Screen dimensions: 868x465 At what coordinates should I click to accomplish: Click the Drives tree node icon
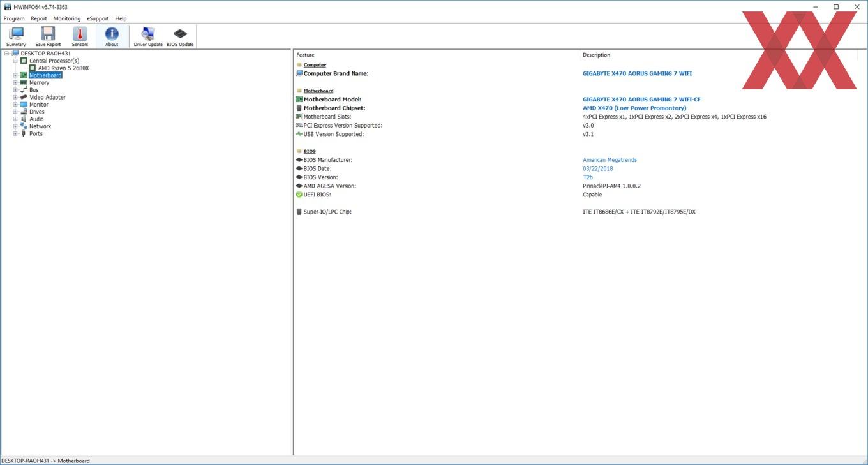point(24,112)
